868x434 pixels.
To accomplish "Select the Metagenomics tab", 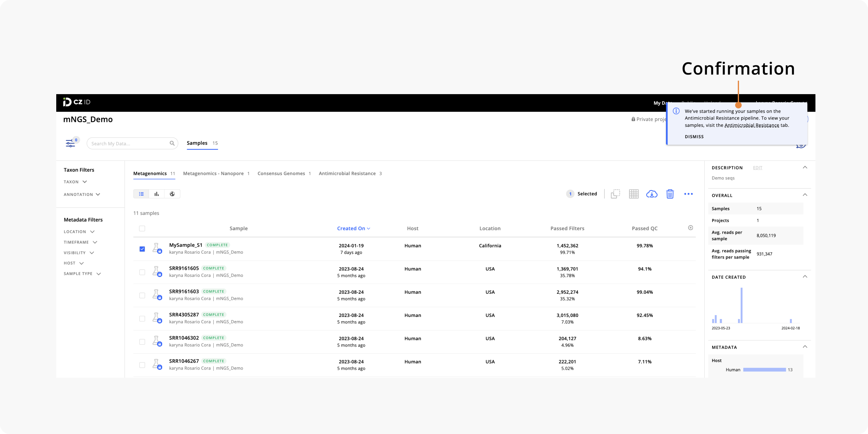I will click(154, 174).
